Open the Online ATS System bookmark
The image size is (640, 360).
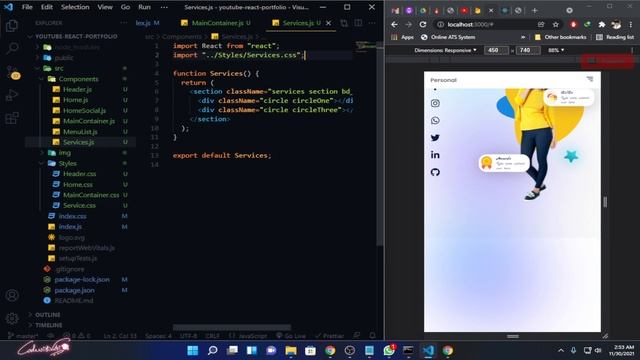click(448, 37)
